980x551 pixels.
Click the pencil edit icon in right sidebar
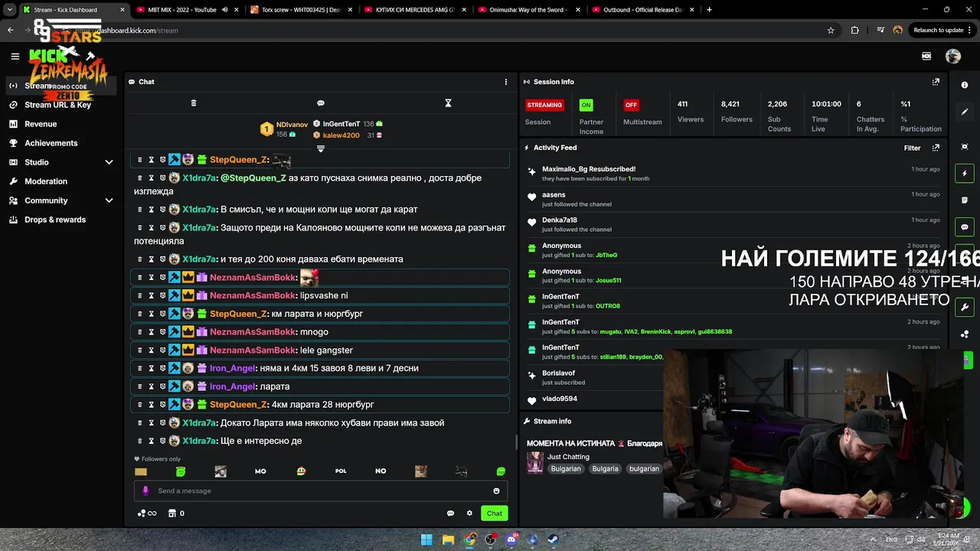point(965,112)
